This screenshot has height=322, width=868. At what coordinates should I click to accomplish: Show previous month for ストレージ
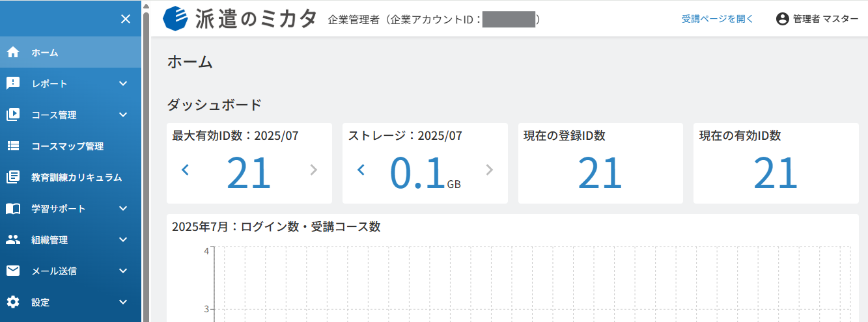[361, 170]
